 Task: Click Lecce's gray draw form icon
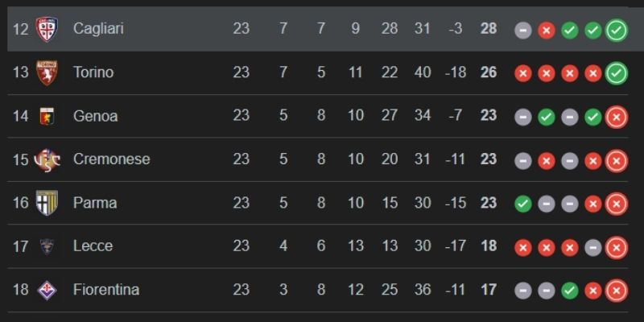(593, 247)
